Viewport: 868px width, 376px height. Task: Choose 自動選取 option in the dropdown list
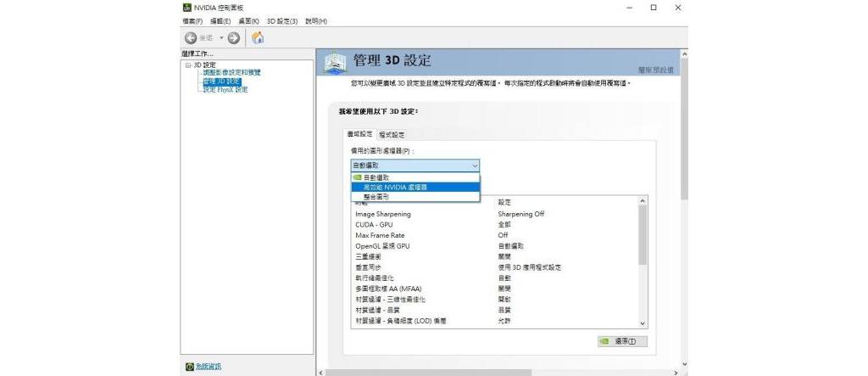(x=415, y=177)
